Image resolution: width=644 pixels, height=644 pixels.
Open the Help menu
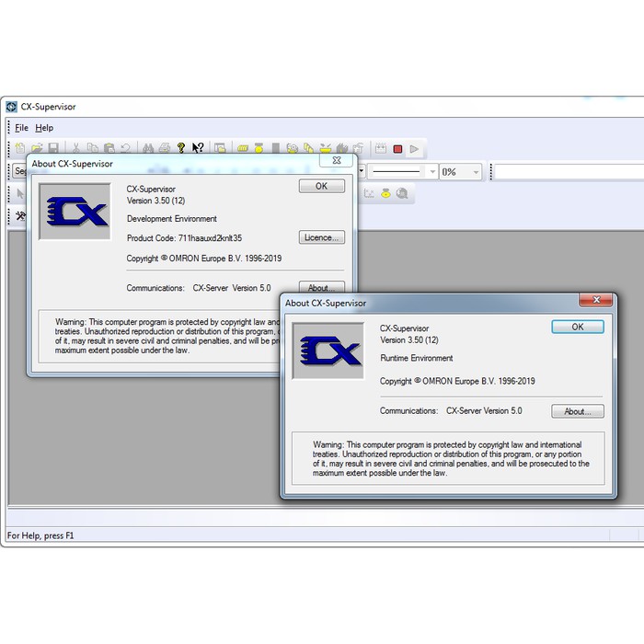(44, 128)
